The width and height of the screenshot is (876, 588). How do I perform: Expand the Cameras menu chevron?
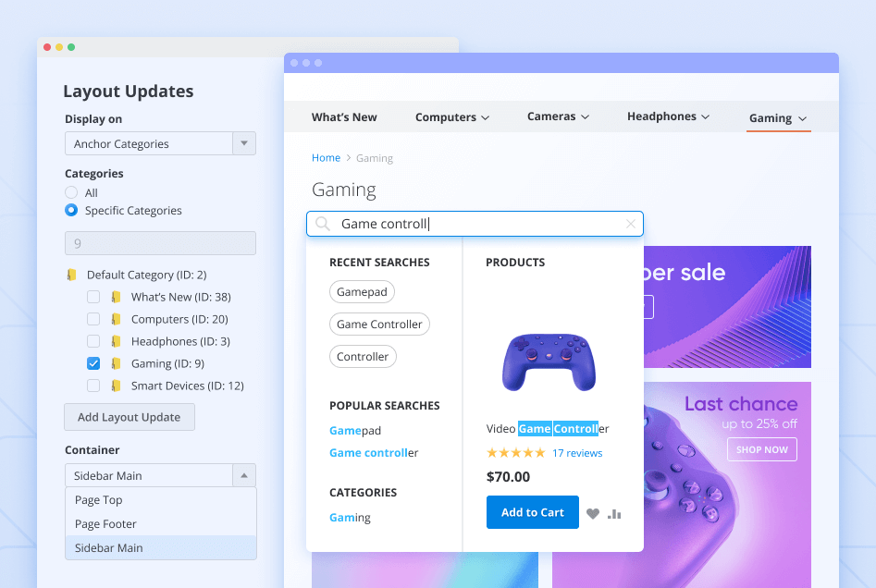585,117
